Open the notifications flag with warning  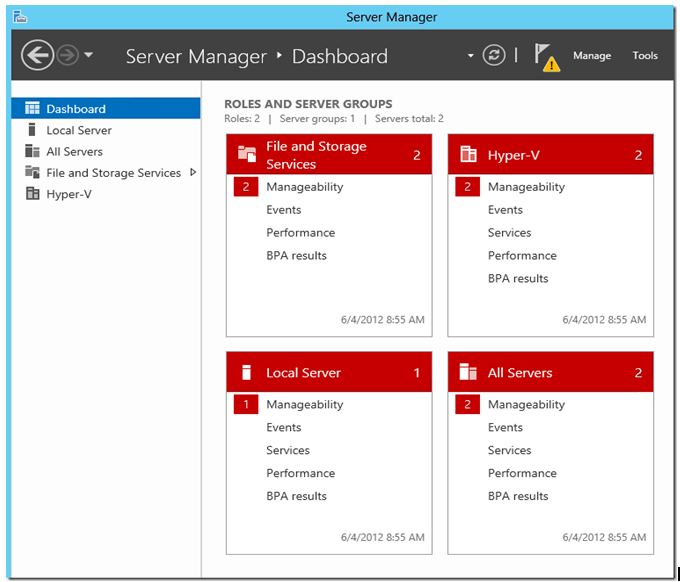pos(546,57)
